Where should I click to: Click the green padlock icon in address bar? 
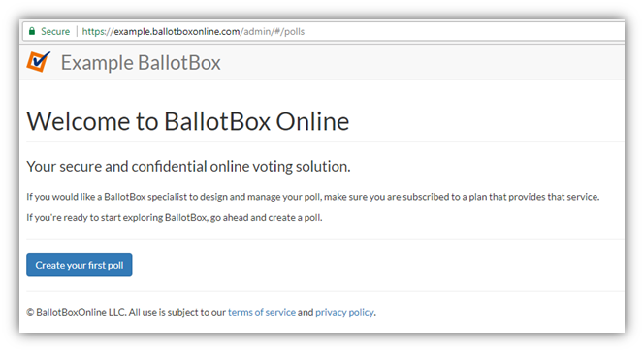[x=32, y=31]
